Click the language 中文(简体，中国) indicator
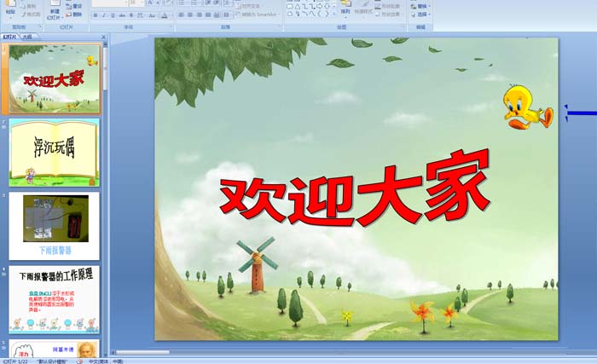This screenshot has width=597, height=364. (x=106, y=361)
